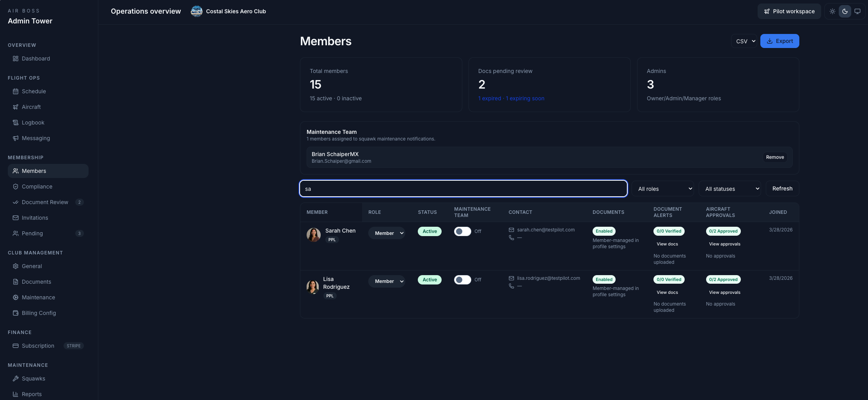Change export format from CSV

point(744,41)
